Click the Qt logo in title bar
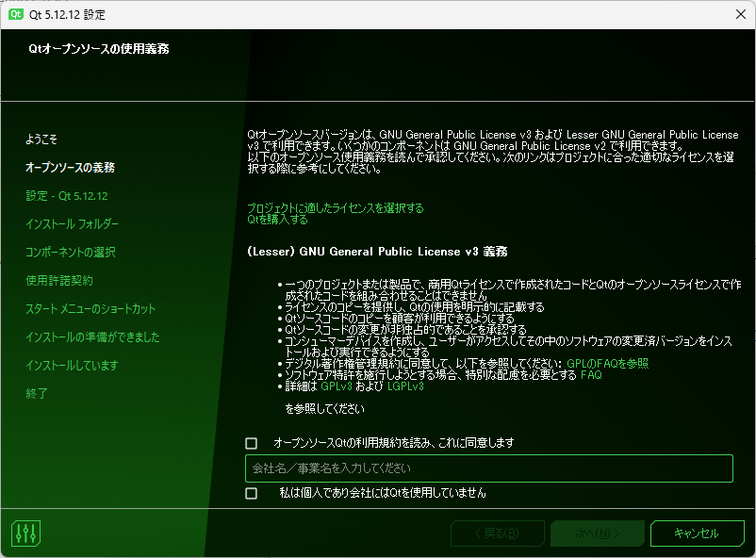Viewport: 756px width, 558px height. coord(16,14)
